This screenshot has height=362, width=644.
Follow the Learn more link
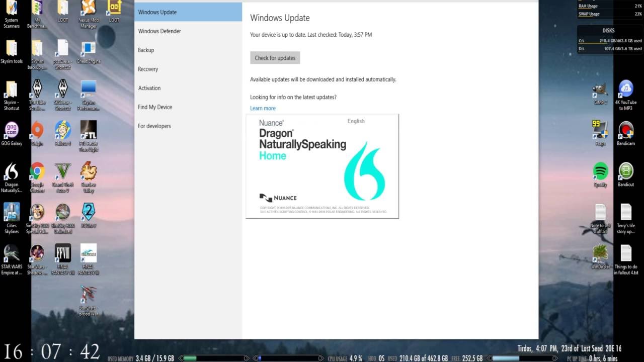coord(263,108)
